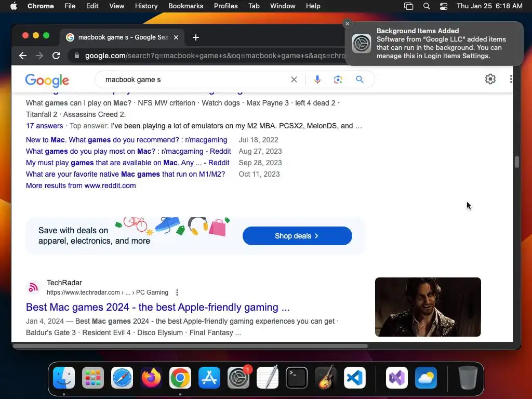Open the History menu
This screenshot has width=532, height=399.
point(146,6)
